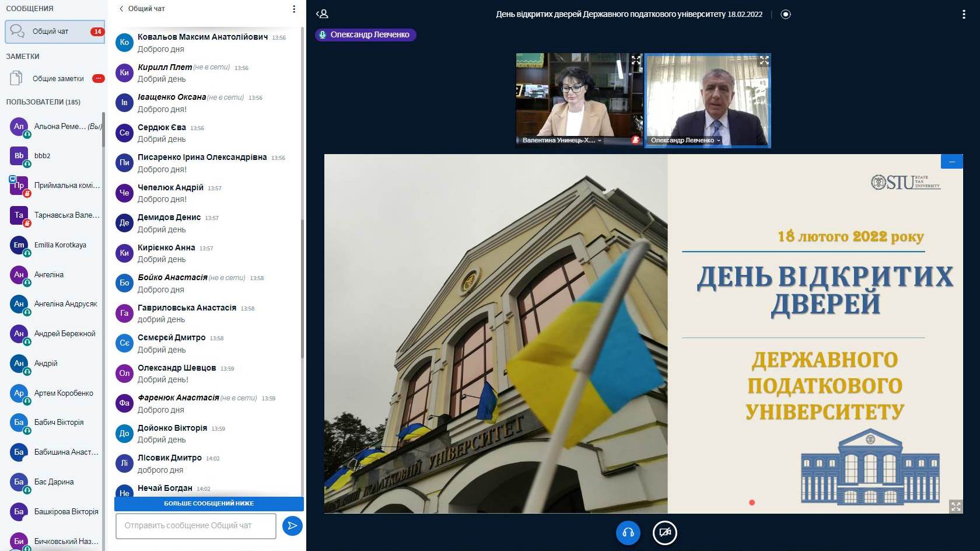This screenshot has width=980, height=551.
Task: Click the recording indicator icon
Action: (x=786, y=14)
